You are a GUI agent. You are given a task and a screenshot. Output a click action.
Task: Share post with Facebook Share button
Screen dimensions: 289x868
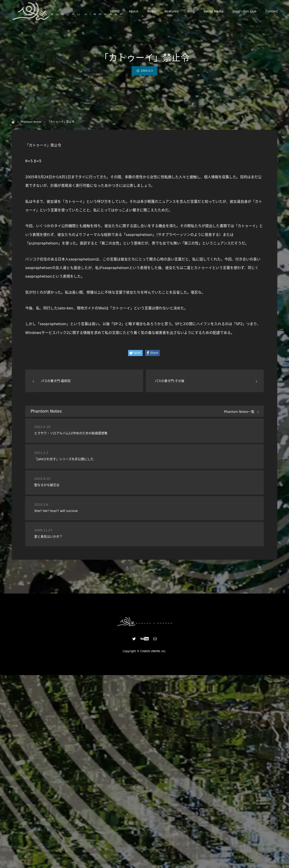coord(152,353)
